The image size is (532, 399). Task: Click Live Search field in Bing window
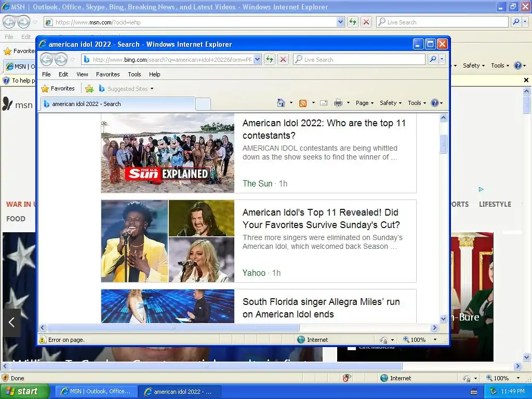(359, 59)
